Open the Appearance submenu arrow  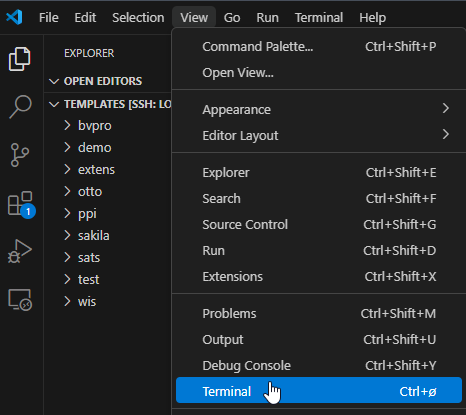446,108
